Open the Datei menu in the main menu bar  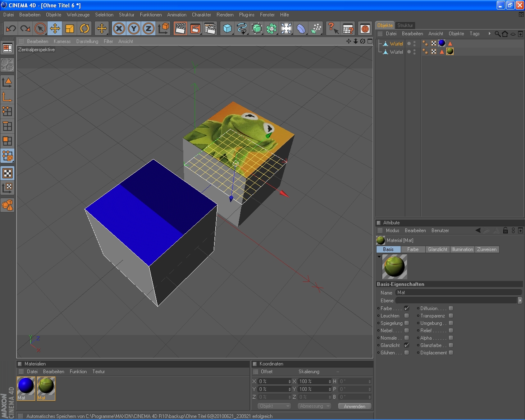point(9,15)
